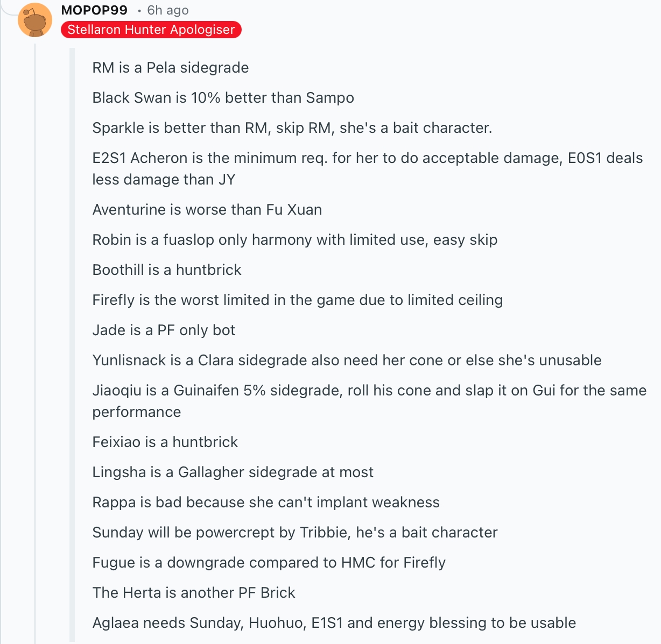Click the 'E2S1 Acheron is the minimum req.' sentence
Image resolution: width=661 pixels, height=644 pixels.
pyautogui.click(x=368, y=169)
